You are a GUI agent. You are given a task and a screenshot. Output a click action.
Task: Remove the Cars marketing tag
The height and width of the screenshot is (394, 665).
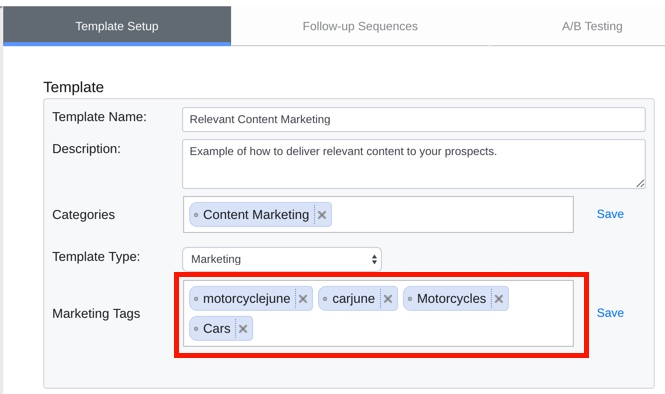coord(243,329)
